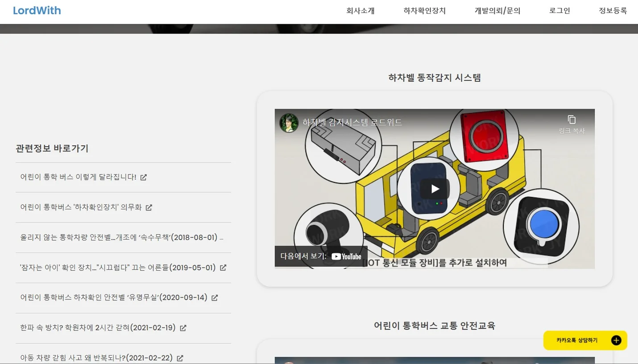
Task: Click the 하차벨 동작감지 시스템 heading
Action: [435, 78]
